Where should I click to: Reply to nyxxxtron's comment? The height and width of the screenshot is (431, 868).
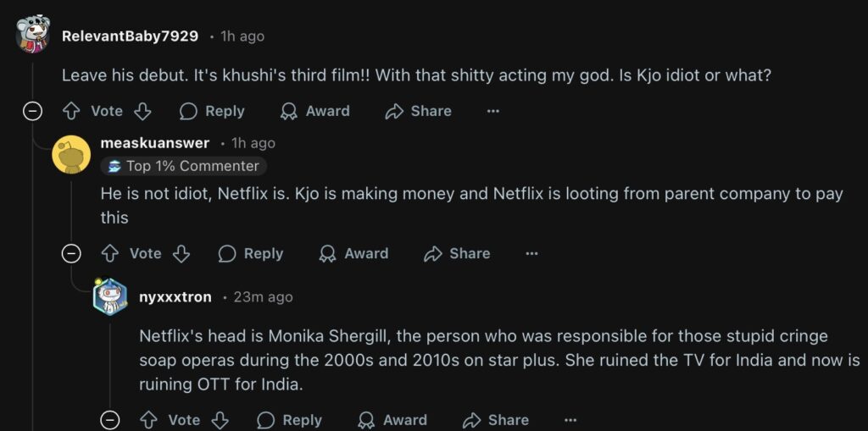pos(289,420)
